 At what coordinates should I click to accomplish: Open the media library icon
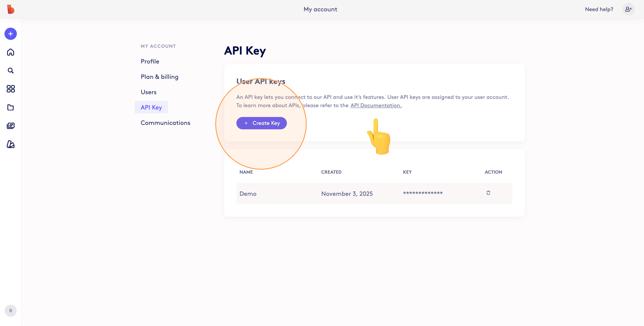10,125
